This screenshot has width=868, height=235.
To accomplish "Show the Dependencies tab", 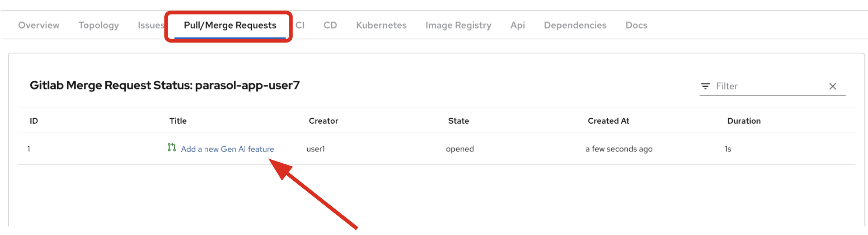I will point(575,25).
